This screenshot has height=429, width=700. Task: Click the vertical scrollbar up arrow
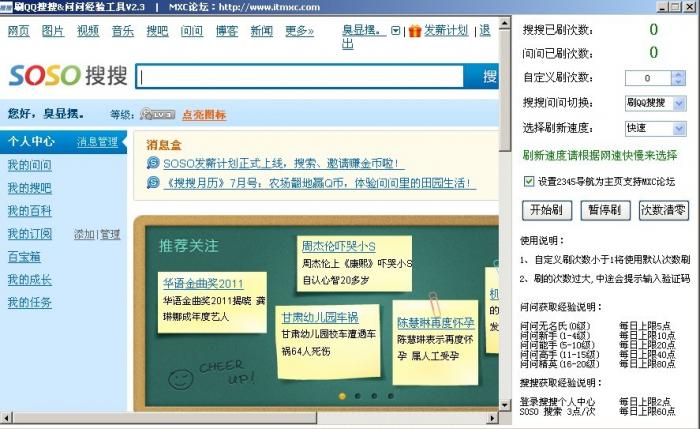505,23
